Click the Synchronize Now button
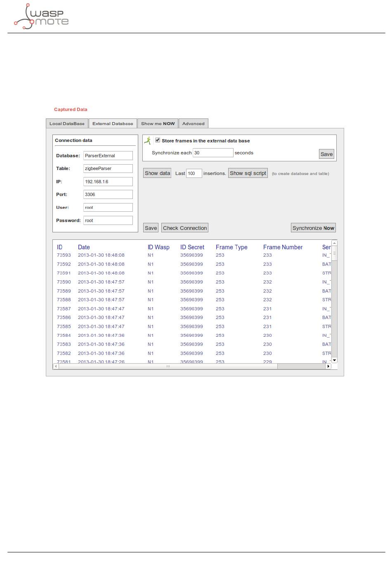This screenshot has height=565, width=392. coord(313,228)
